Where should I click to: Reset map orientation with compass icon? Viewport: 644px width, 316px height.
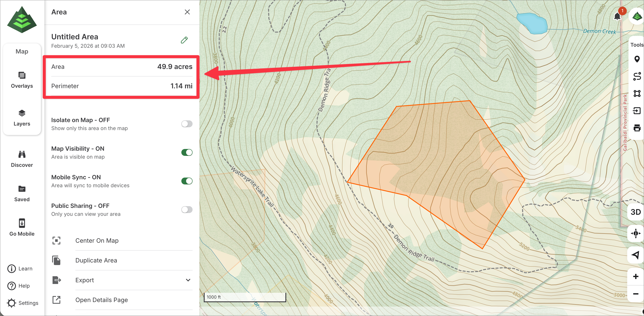point(636,233)
